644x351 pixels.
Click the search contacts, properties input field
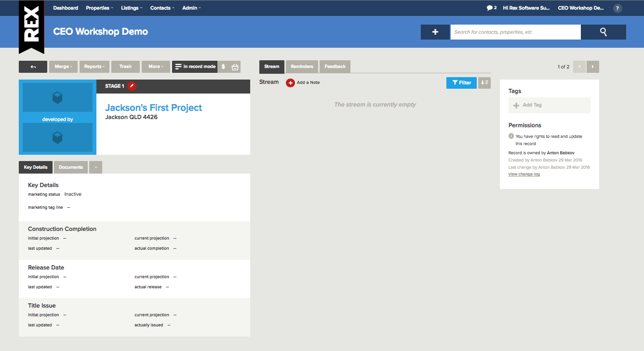tap(515, 32)
